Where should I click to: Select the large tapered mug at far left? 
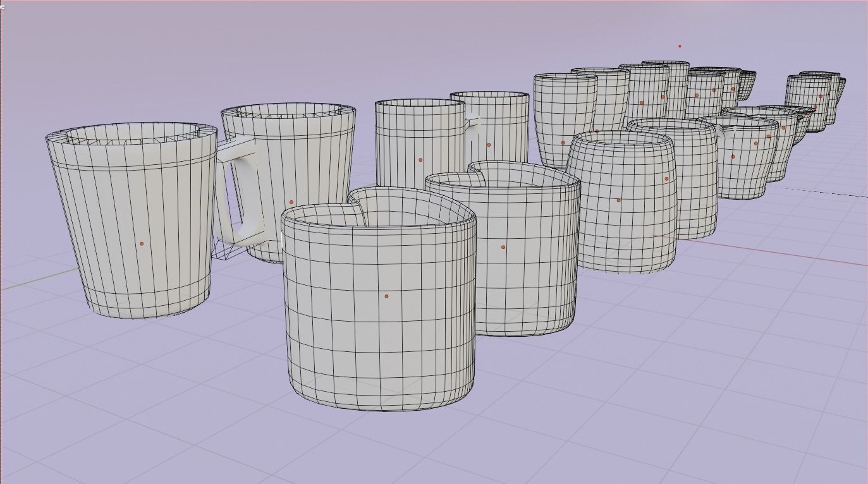point(133,220)
